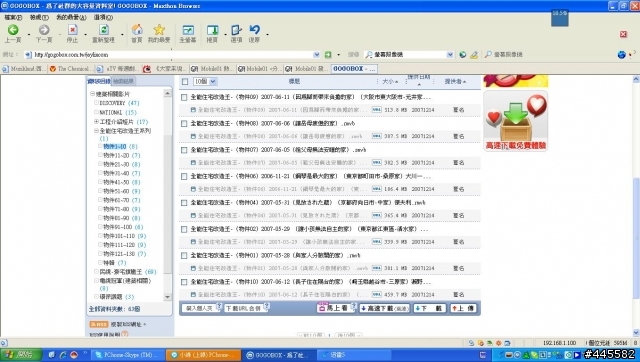Check the box for 物件10 2007-06-12 file
Screen dimensions: 640x362
pyautogui.click(x=184, y=282)
